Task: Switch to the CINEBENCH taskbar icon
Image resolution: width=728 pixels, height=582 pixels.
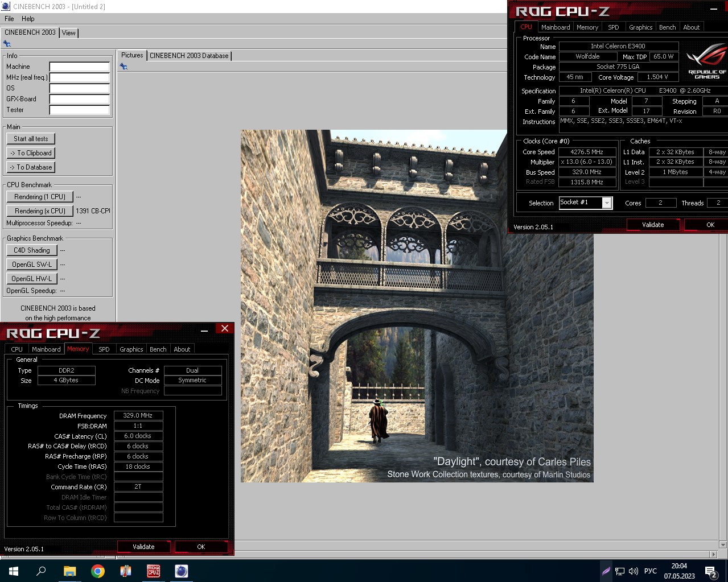Action: click(181, 571)
